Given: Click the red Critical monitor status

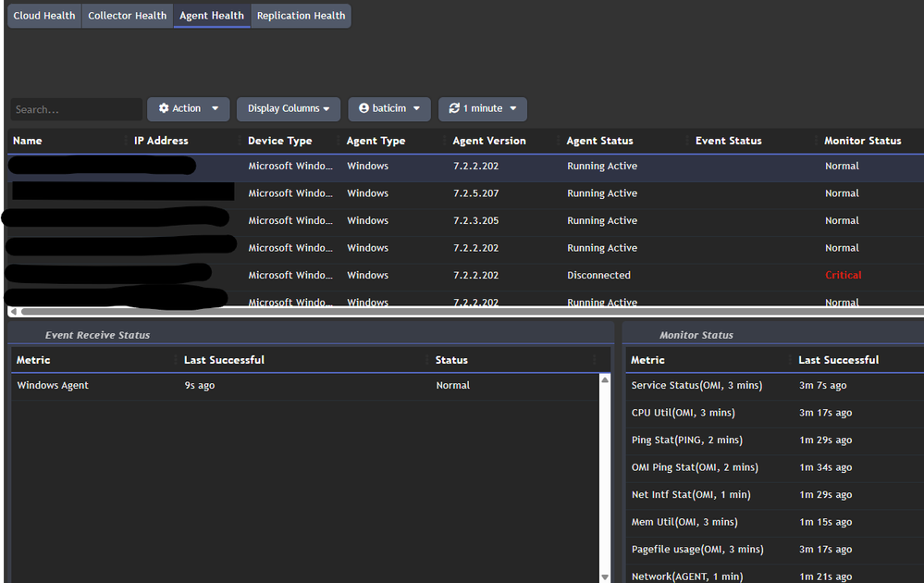Looking at the screenshot, I should click(844, 275).
